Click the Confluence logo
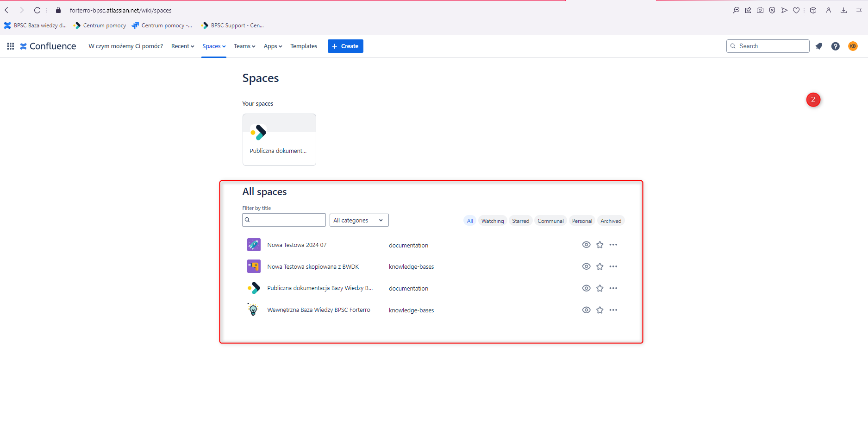Screen dimensions: 868x437 coord(48,46)
